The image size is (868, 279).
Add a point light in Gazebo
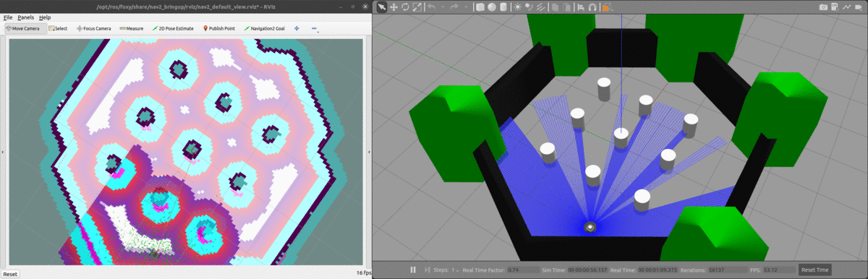click(x=517, y=7)
